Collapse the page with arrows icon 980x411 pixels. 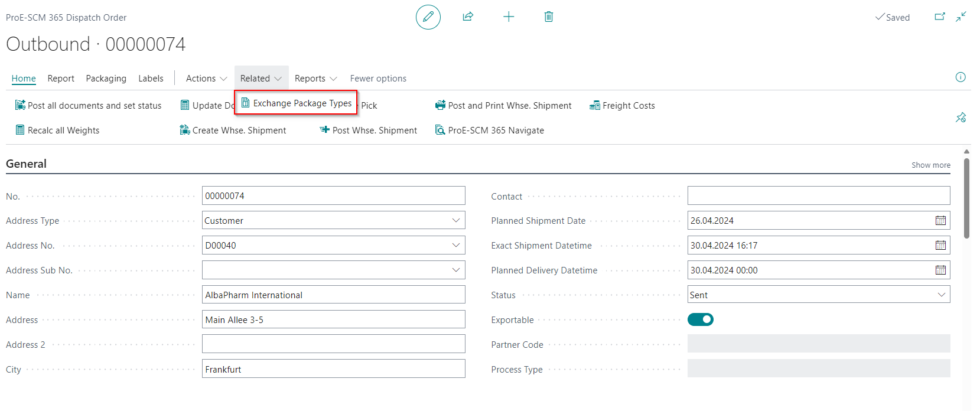(x=961, y=17)
